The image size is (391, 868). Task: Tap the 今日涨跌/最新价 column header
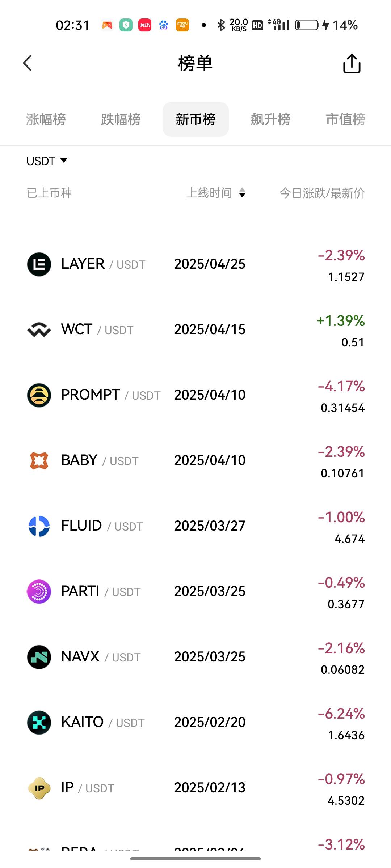pyautogui.click(x=322, y=193)
